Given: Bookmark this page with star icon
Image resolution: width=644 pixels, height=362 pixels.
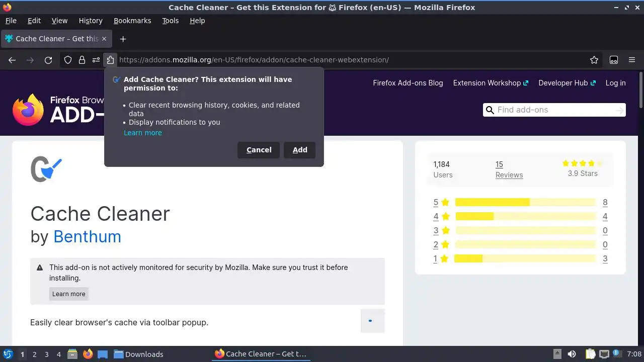Looking at the screenshot, I should (x=594, y=60).
